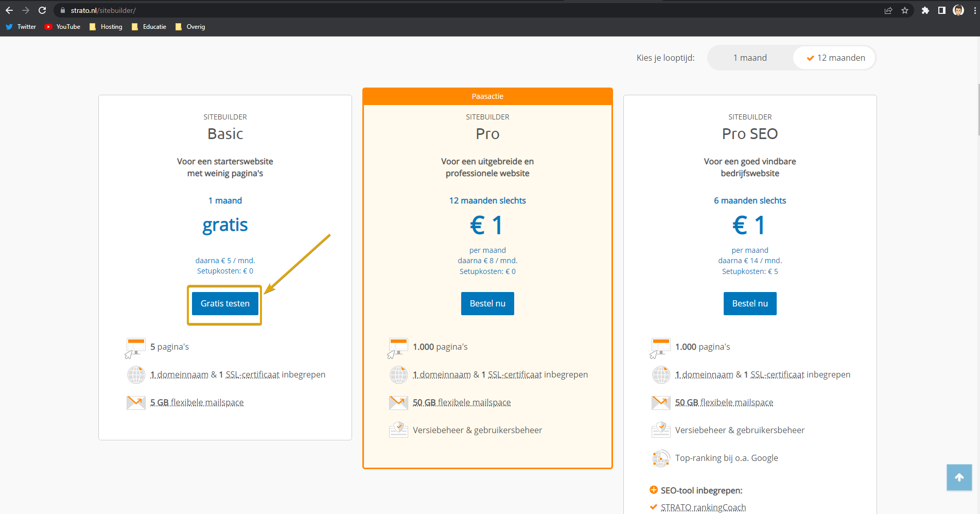Toggle the browser side panel icon
This screenshot has height=514, width=980.
coord(942,10)
